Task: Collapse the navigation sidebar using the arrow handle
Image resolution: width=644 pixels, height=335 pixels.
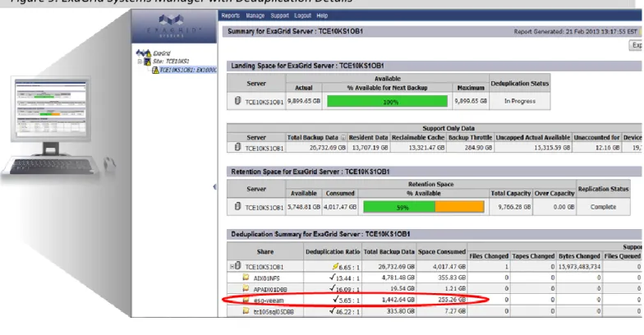Action: tap(215, 187)
